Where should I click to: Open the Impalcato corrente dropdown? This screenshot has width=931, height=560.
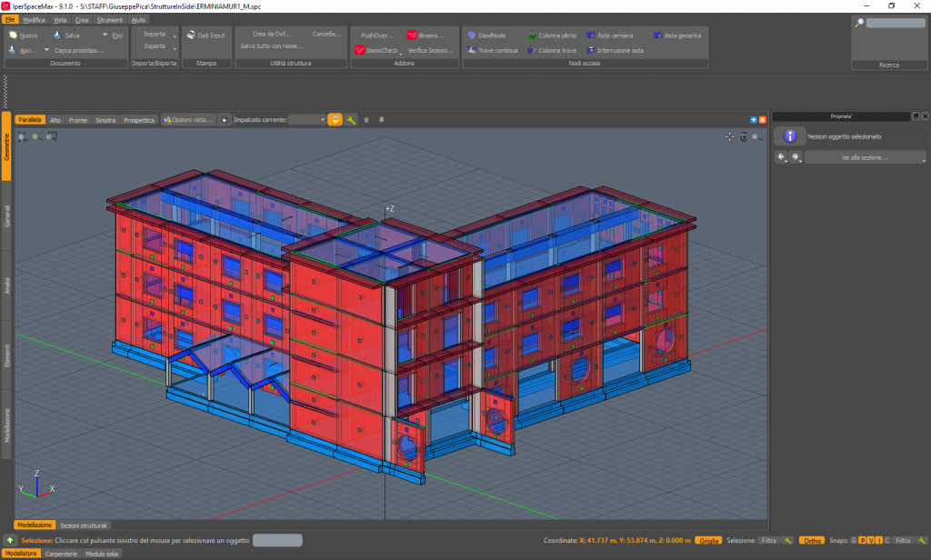[x=307, y=119]
